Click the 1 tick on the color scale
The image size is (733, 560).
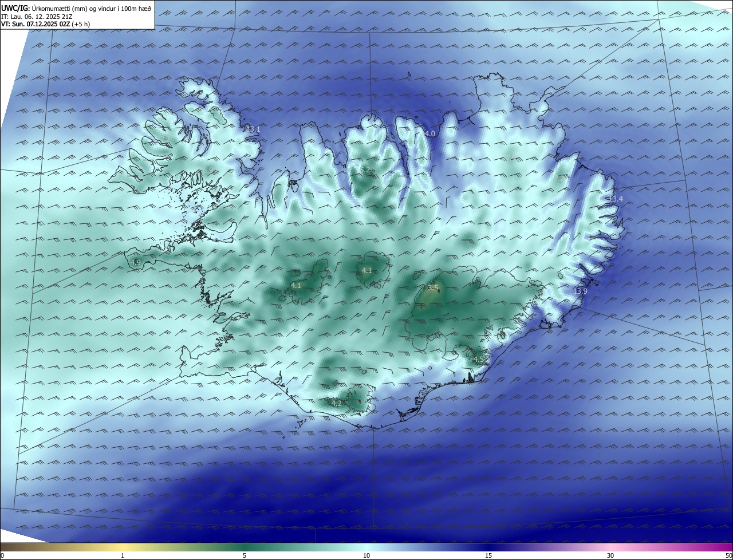[x=123, y=555]
